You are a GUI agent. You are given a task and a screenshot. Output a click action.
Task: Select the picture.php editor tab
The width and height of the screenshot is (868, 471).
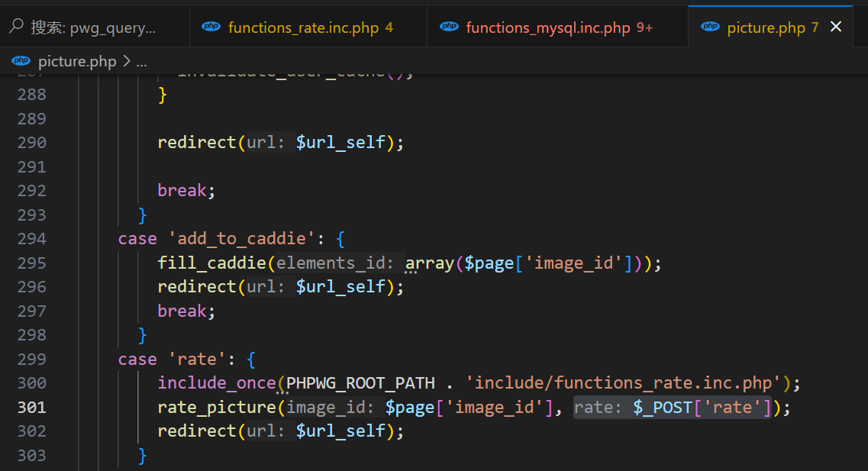[x=770, y=27]
